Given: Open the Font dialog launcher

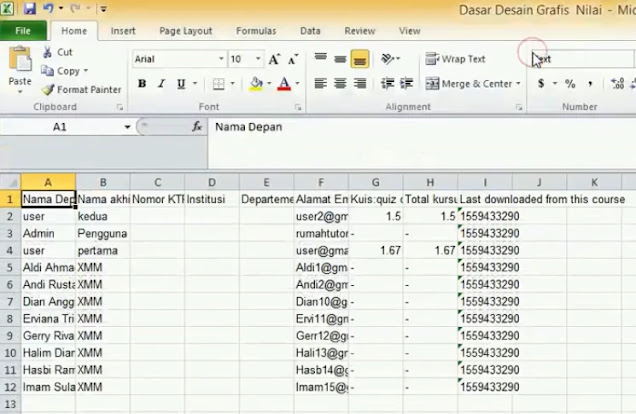Looking at the screenshot, I should pos(298,107).
